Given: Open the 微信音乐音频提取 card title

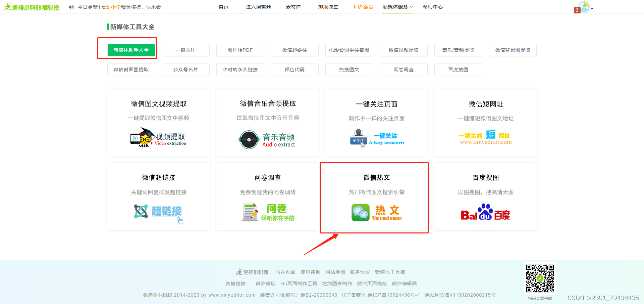Looking at the screenshot, I should pos(268,103).
